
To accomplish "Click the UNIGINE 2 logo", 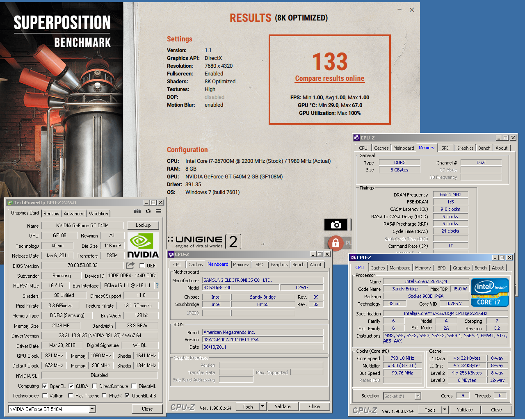I will coord(204,242).
